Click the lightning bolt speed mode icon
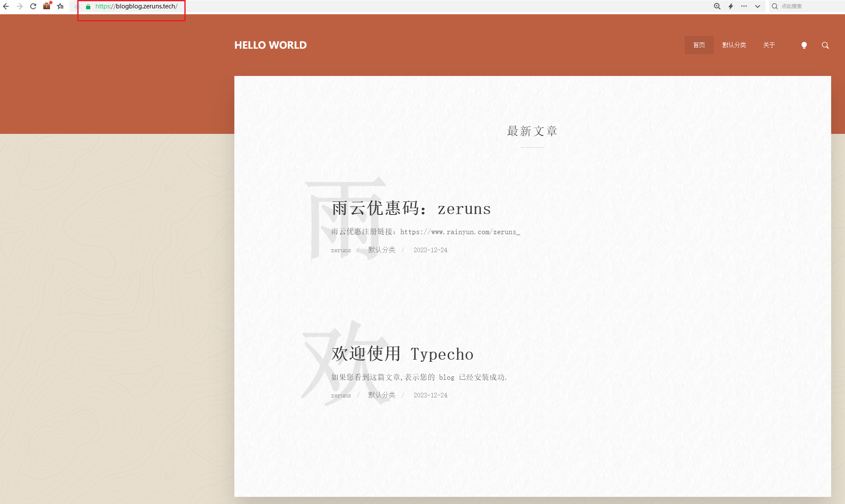The image size is (845, 504). click(731, 6)
